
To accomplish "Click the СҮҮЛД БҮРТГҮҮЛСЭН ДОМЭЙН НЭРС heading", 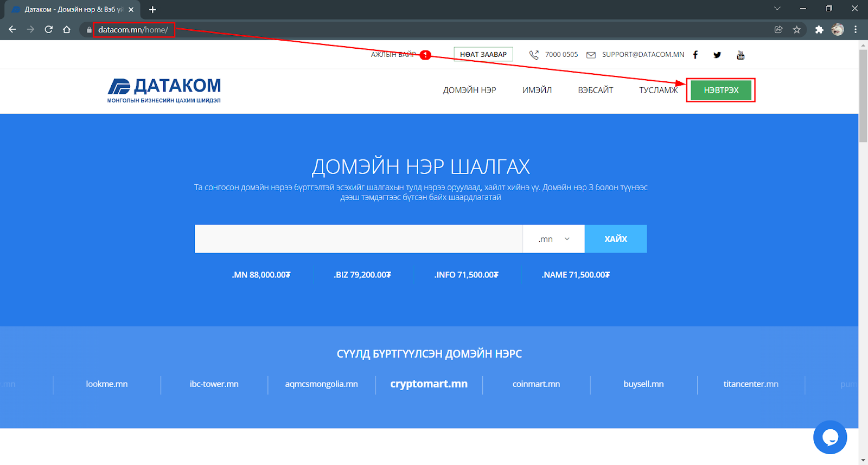I will (x=429, y=354).
